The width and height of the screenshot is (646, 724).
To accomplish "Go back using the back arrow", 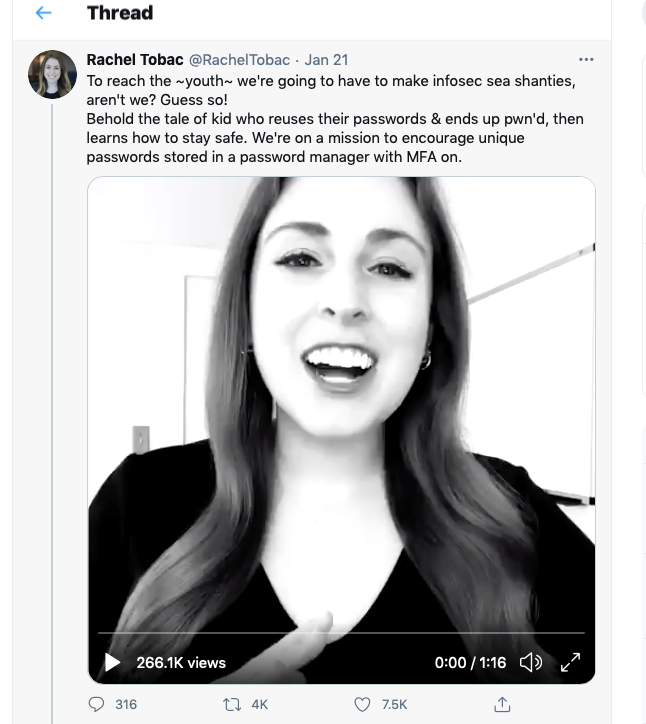I will (x=42, y=14).
